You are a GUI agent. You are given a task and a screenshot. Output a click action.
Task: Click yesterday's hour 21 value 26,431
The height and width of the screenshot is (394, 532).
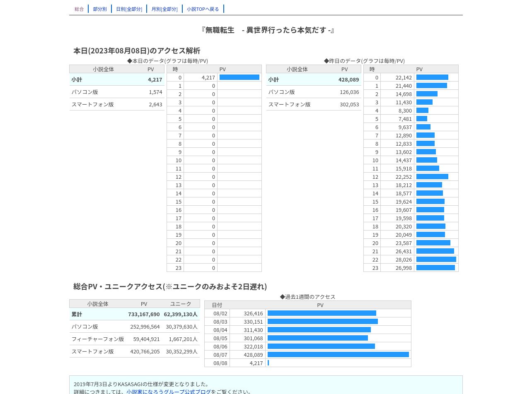(x=404, y=251)
